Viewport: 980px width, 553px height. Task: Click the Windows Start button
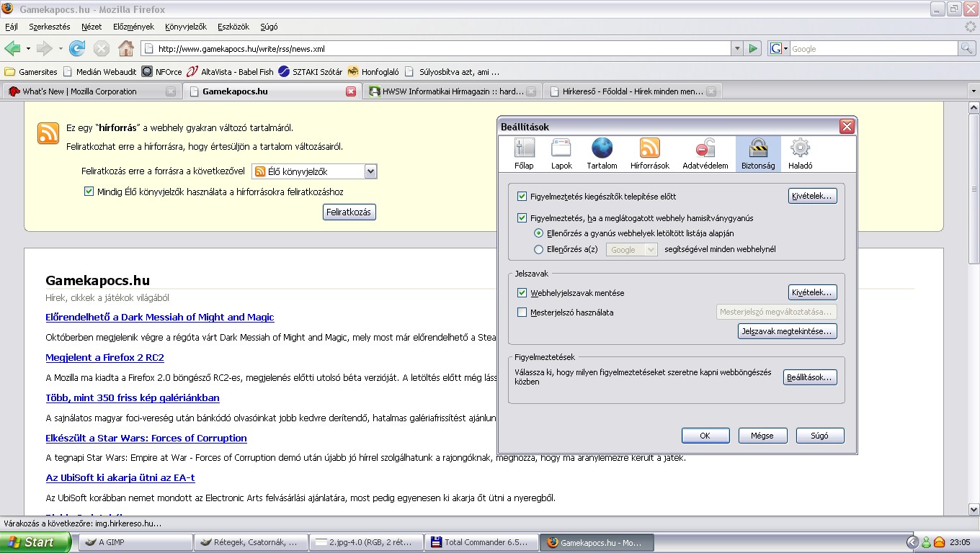tap(35, 542)
